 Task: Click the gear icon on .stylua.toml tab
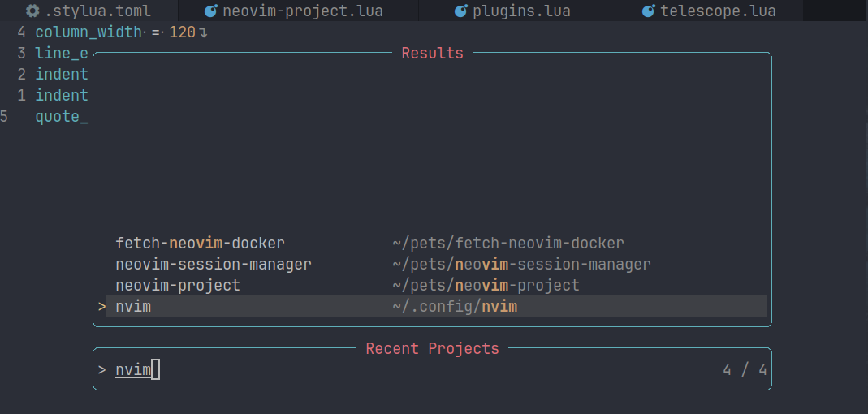[x=32, y=11]
